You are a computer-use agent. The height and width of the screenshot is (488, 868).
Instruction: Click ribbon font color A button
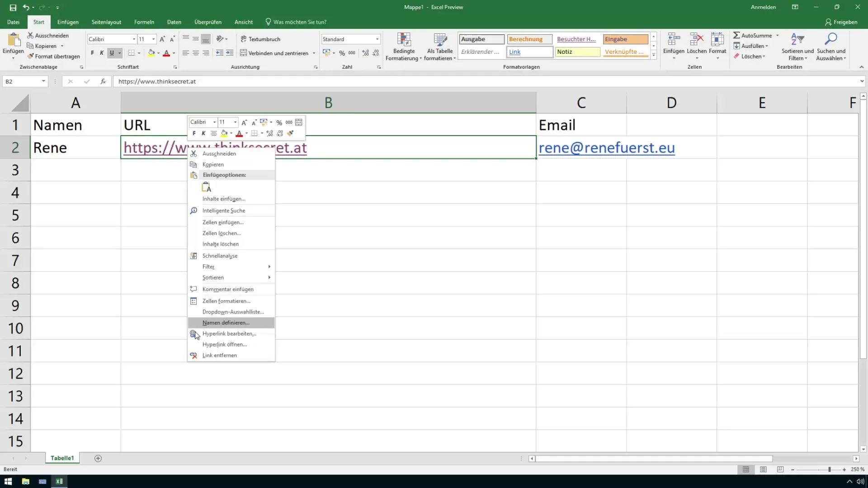click(x=166, y=53)
